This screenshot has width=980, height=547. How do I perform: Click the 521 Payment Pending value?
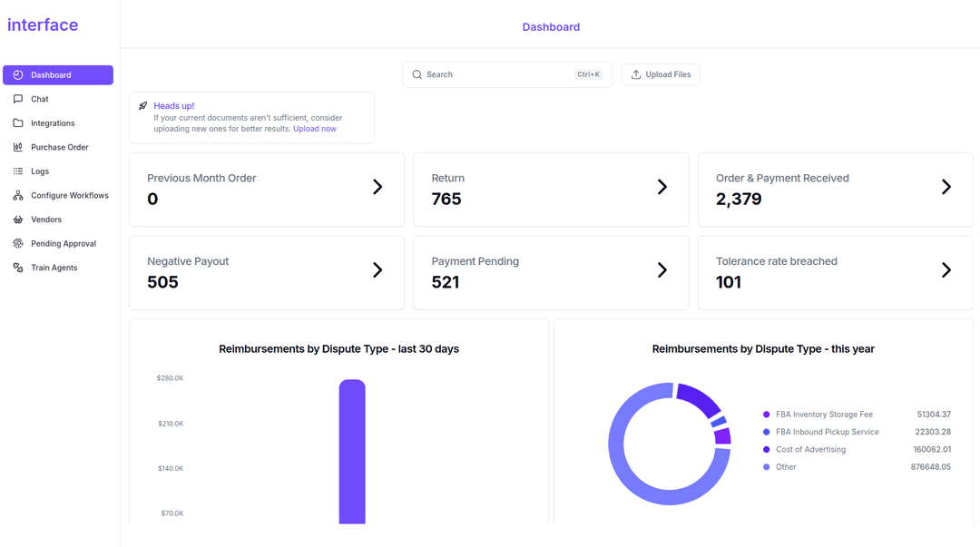point(445,282)
